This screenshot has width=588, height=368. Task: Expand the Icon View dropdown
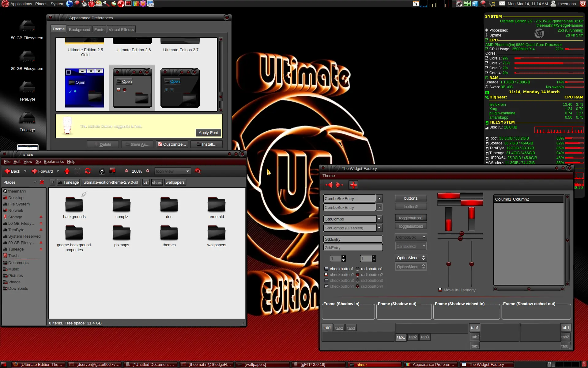172,171
